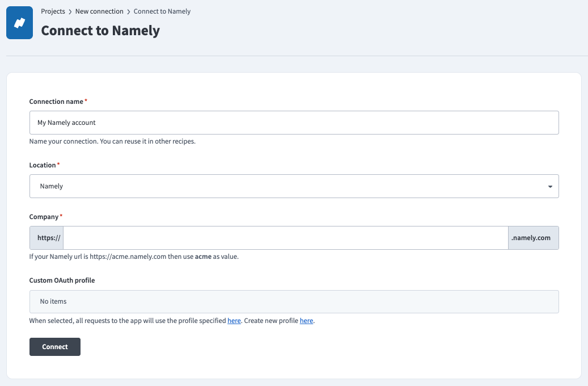Open the first 'here' profile link
588x386 pixels.
(x=234, y=321)
